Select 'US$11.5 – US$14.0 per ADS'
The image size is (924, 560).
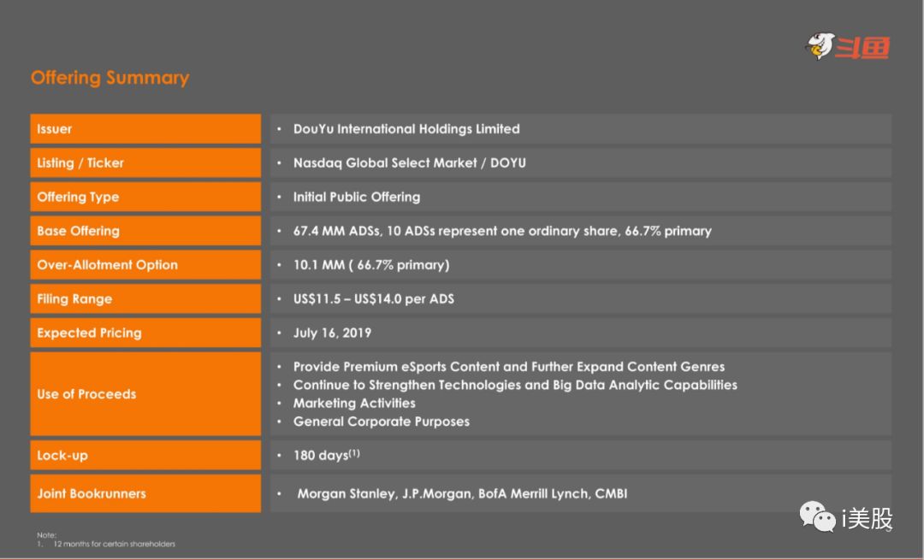[x=374, y=298]
